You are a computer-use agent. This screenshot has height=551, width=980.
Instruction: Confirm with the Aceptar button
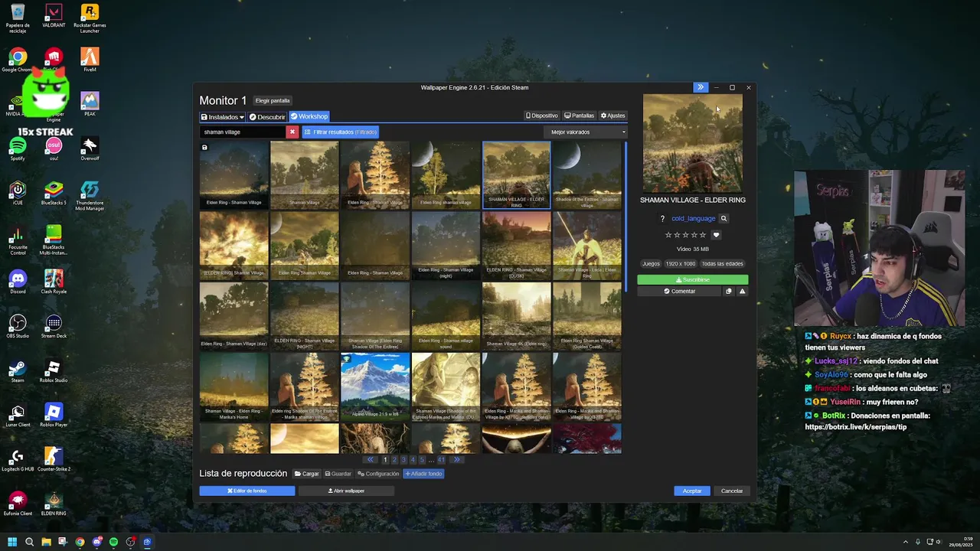pyautogui.click(x=692, y=491)
